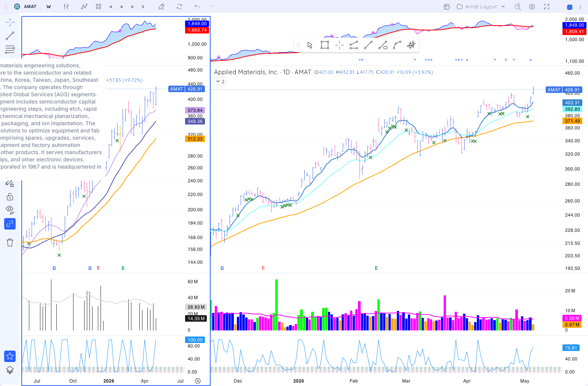
Task: Select the horizontal lines tool in left sidebar
Action: click(x=10, y=49)
